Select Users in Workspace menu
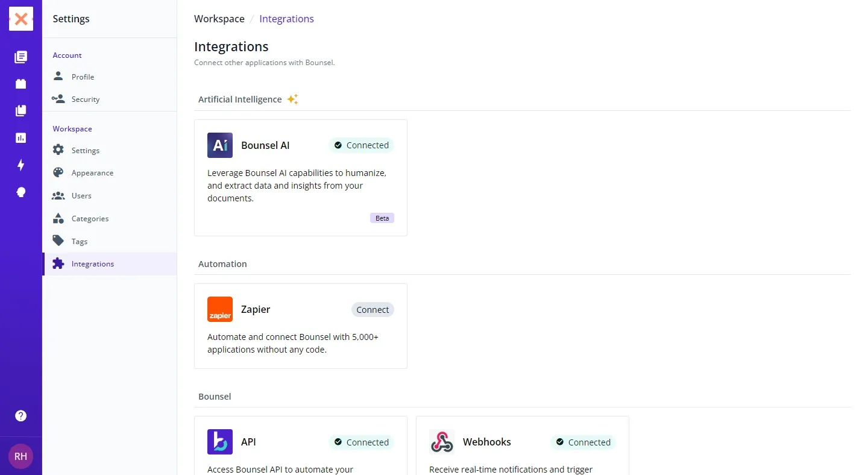The width and height of the screenshot is (868, 475). (x=81, y=196)
